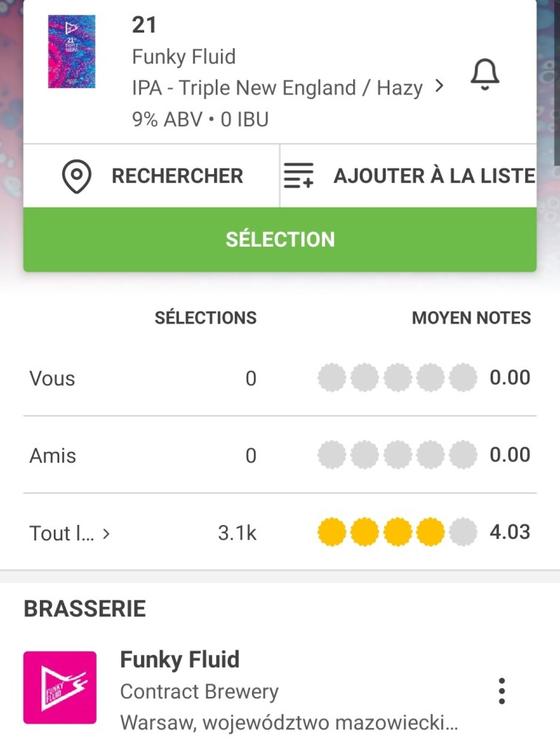Viewport: 560px width, 756px height.
Task: Expand the IPA Triple New England style chevron
Action: (x=440, y=86)
